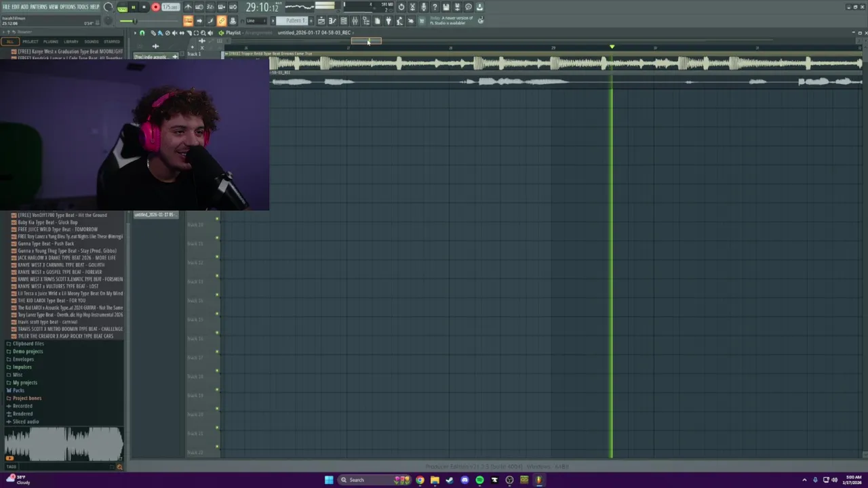Toggle the highlighted orange typing keyboard button
The width and height of the screenshot is (868, 488).
pyautogui.click(x=188, y=20)
